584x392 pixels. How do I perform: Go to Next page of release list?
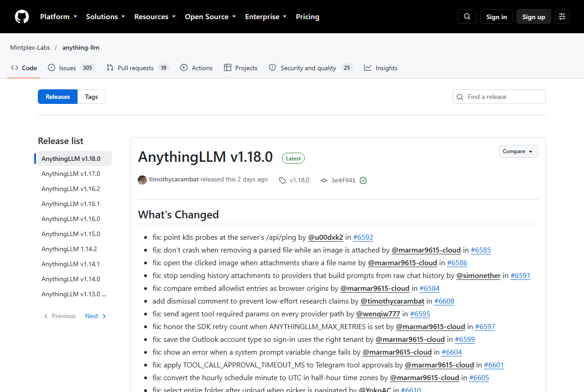click(96, 316)
